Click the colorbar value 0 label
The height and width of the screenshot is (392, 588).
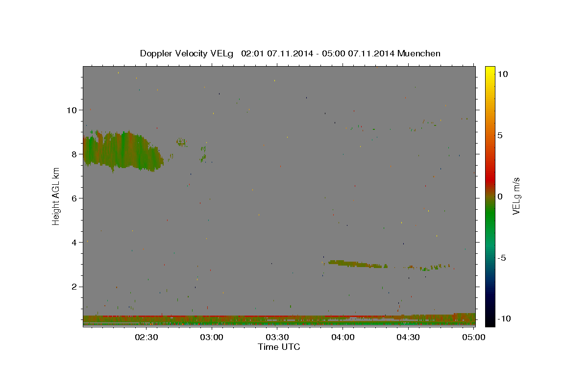point(500,196)
